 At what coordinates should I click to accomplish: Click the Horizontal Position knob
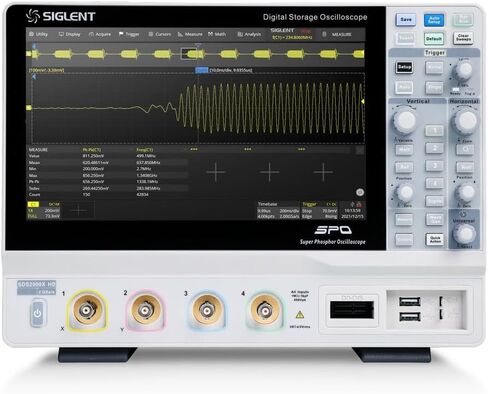(x=465, y=192)
